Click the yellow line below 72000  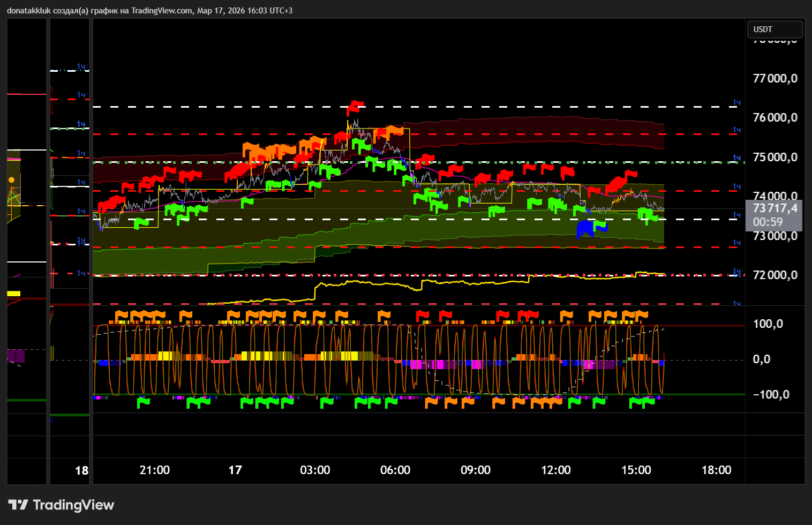coord(375,282)
